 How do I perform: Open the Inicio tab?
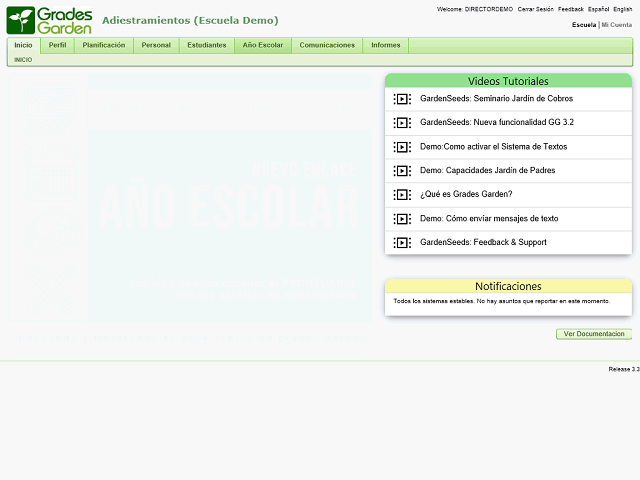pos(23,45)
